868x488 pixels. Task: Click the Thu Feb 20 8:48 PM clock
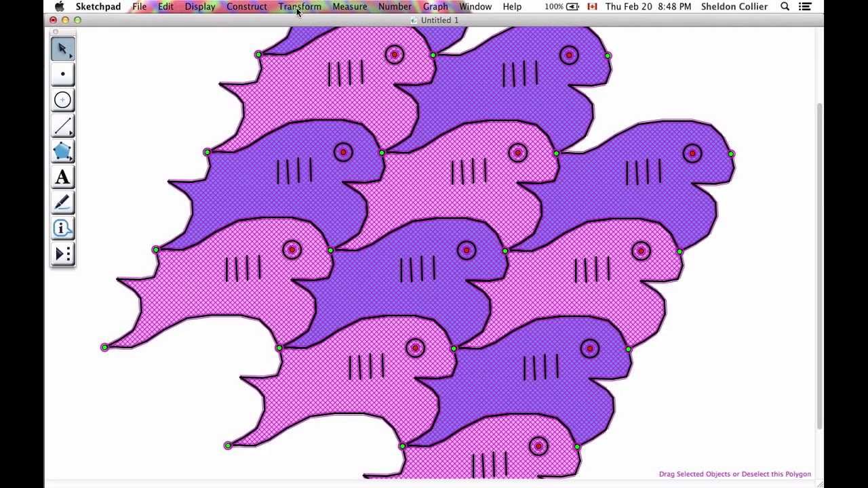[x=648, y=7]
